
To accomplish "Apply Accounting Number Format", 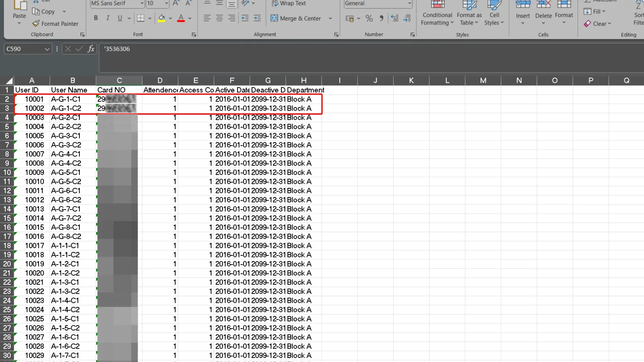I will (x=350, y=19).
